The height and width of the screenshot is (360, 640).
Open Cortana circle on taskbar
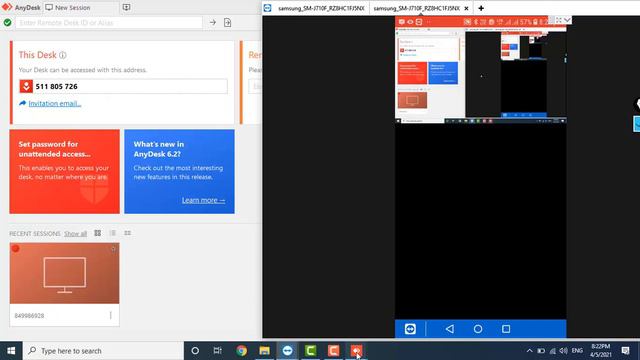click(x=195, y=351)
